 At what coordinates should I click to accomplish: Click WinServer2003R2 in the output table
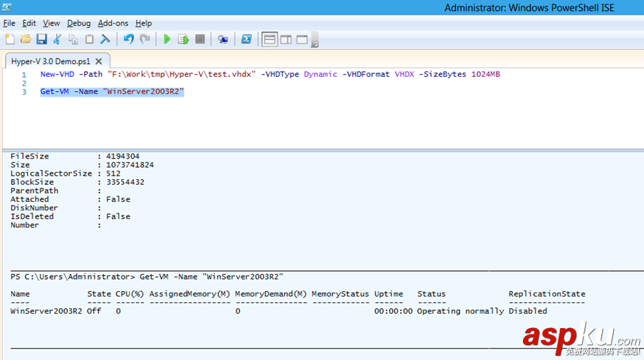46,311
